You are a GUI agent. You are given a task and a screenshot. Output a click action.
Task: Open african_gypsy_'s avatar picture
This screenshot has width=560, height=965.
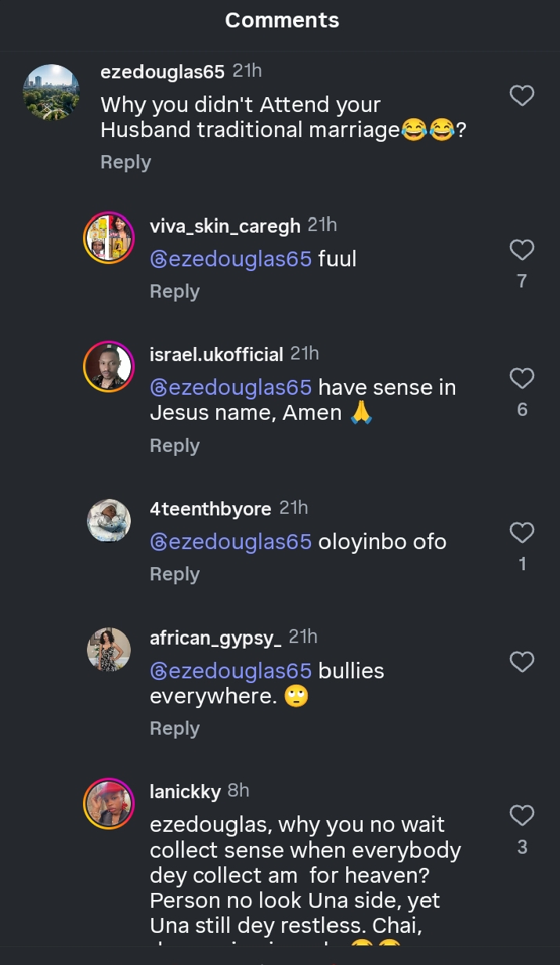(109, 649)
